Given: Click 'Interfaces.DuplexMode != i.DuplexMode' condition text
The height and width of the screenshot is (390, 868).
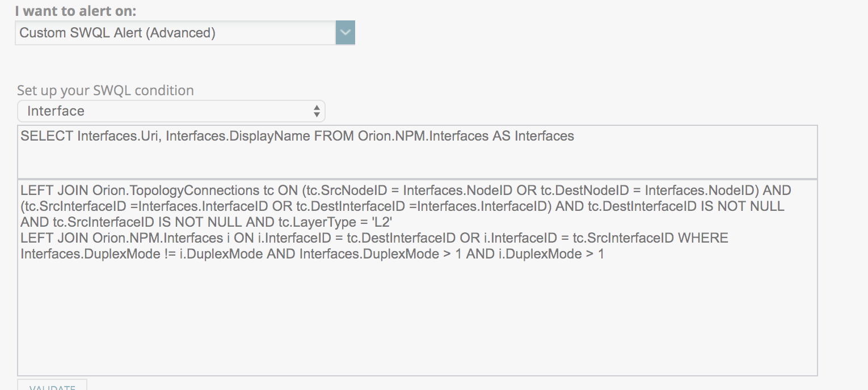Looking at the screenshot, I should (x=141, y=255).
